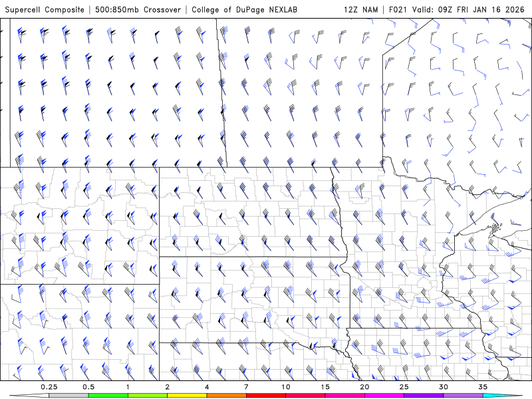The width and height of the screenshot is (532, 399).
Task: Click the red legend swatch between 7 and 10
Action: (x=265, y=396)
